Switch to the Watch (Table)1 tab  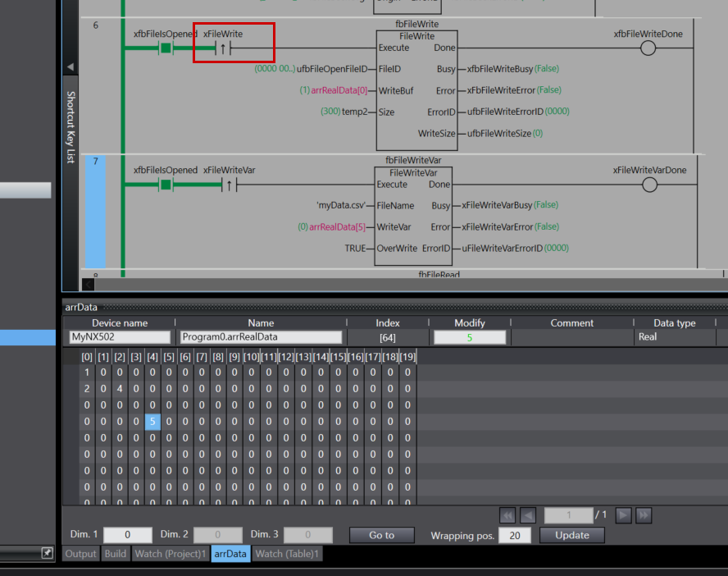287,554
